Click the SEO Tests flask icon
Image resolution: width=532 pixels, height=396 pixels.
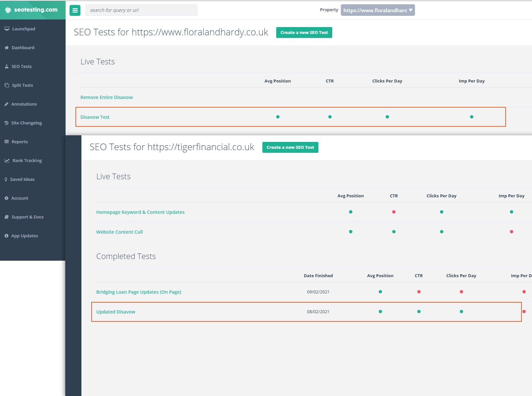click(7, 66)
